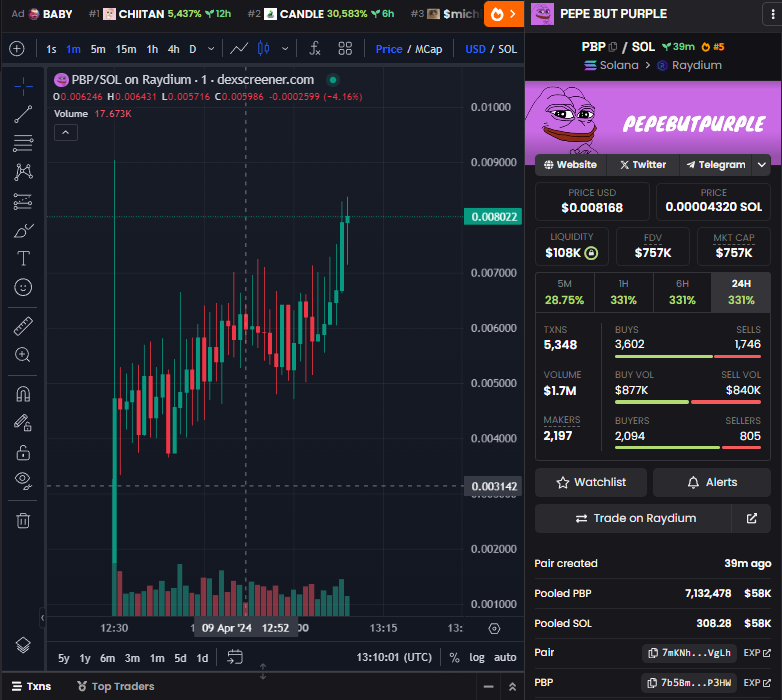This screenshot has height=700, width=782.
Task: Open the object tree layers icon
Action: pyautogui.click(x=23, y=645)
